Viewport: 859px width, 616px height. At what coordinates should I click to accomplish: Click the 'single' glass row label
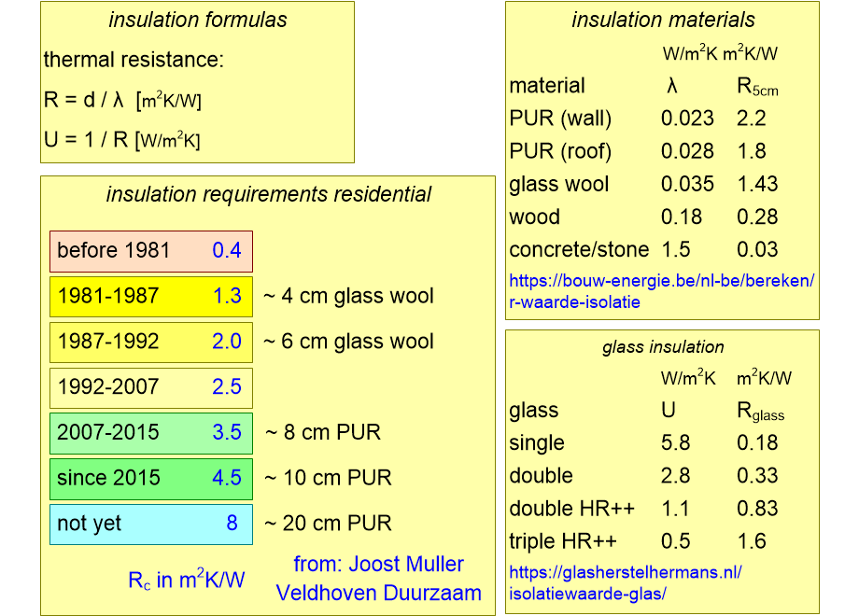pyautogui.click(x=536, y=443)
